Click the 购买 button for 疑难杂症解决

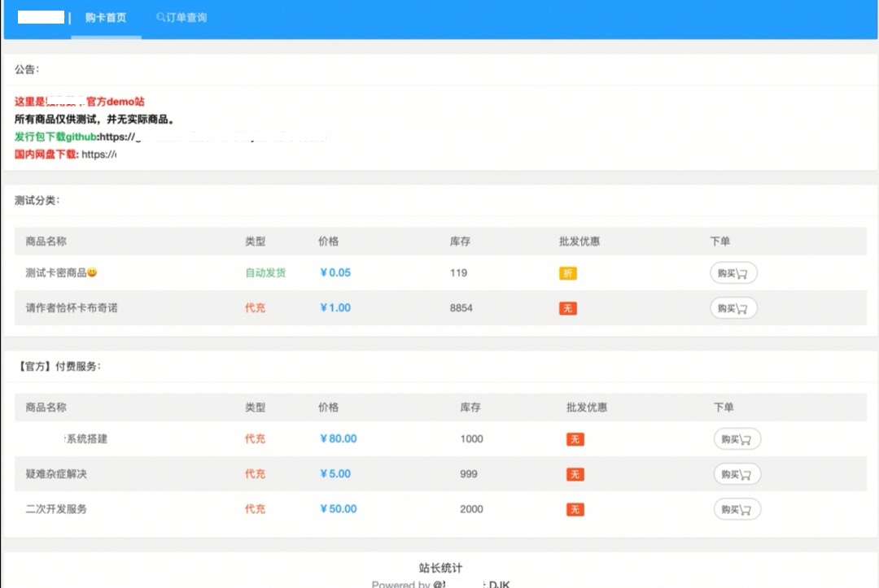coord(737,474)
